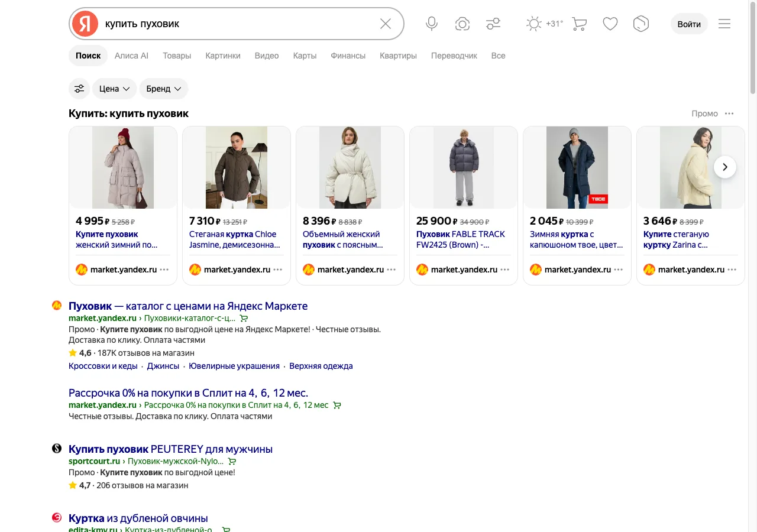
Task: Open white belted puffer thumbnail at 8 396 ₽
Action: (350, 167)
